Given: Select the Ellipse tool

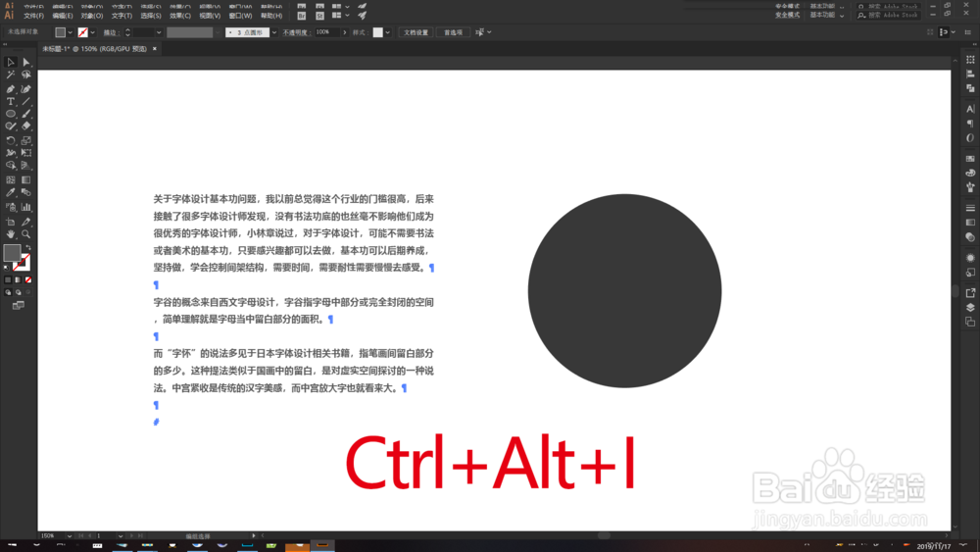Looking at the screenshot, I should (11, 114).
